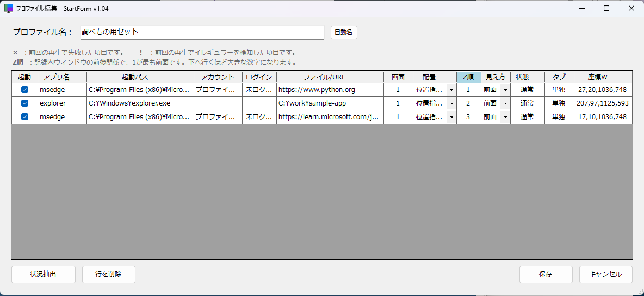Select msedge app name in python.org row

click(x=62, y=90)
